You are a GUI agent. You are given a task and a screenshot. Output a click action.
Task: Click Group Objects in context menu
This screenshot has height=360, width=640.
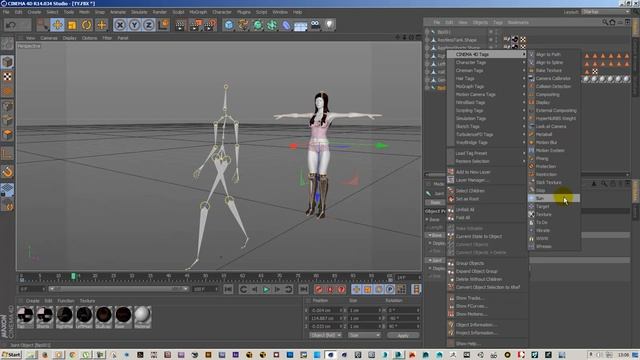click(487, 264)
